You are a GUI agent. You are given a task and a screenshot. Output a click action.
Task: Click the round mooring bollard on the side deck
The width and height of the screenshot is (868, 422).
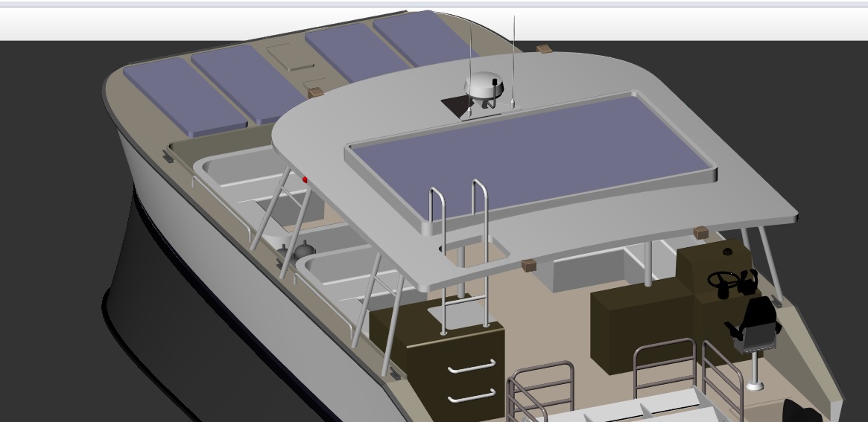[x=305, y=252]
